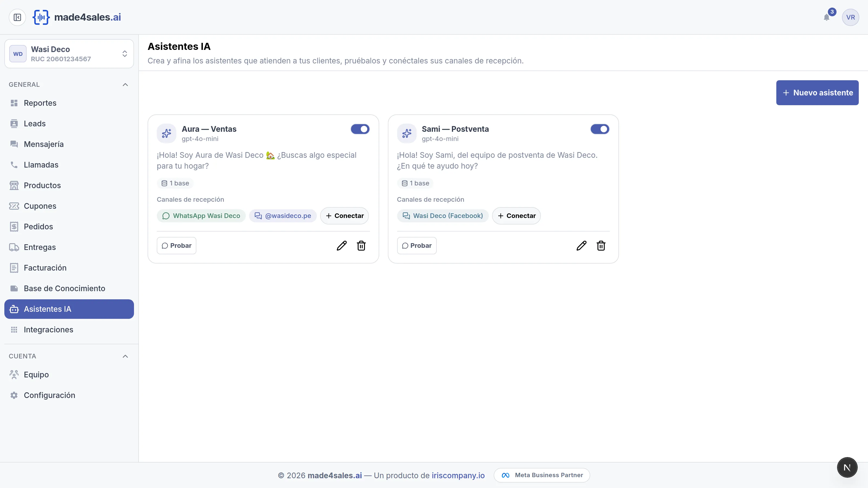Navigate to Facturación
The height and width of the screenshot is (488, 868).
tap(69, 268)
